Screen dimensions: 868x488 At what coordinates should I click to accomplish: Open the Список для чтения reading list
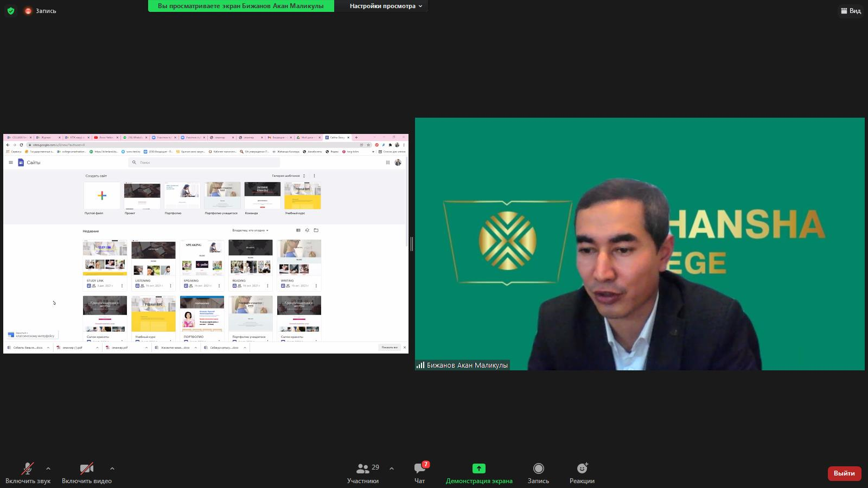(392, 152)
